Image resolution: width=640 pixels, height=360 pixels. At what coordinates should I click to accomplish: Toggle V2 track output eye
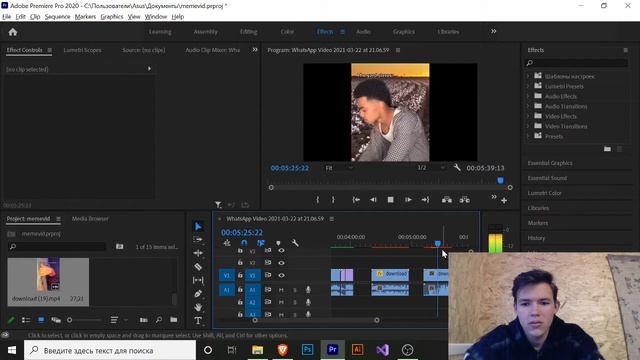281,262
